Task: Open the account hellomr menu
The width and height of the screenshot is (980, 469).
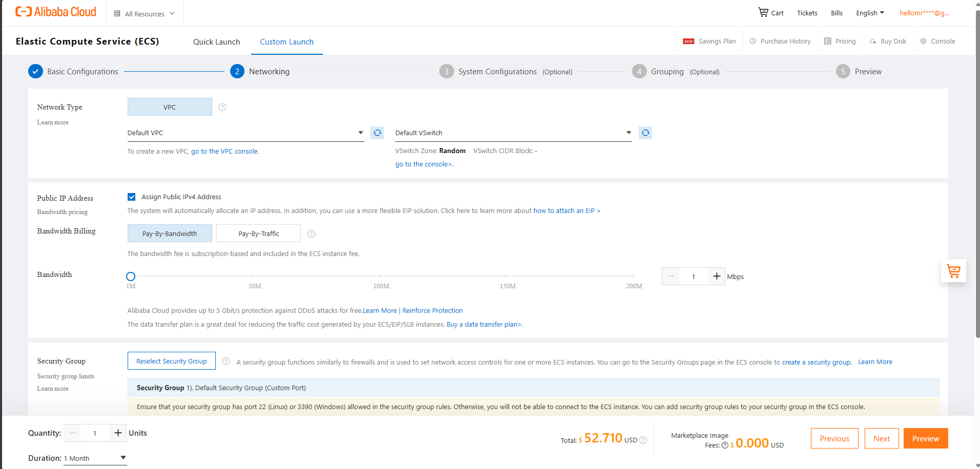Action: 925,13
